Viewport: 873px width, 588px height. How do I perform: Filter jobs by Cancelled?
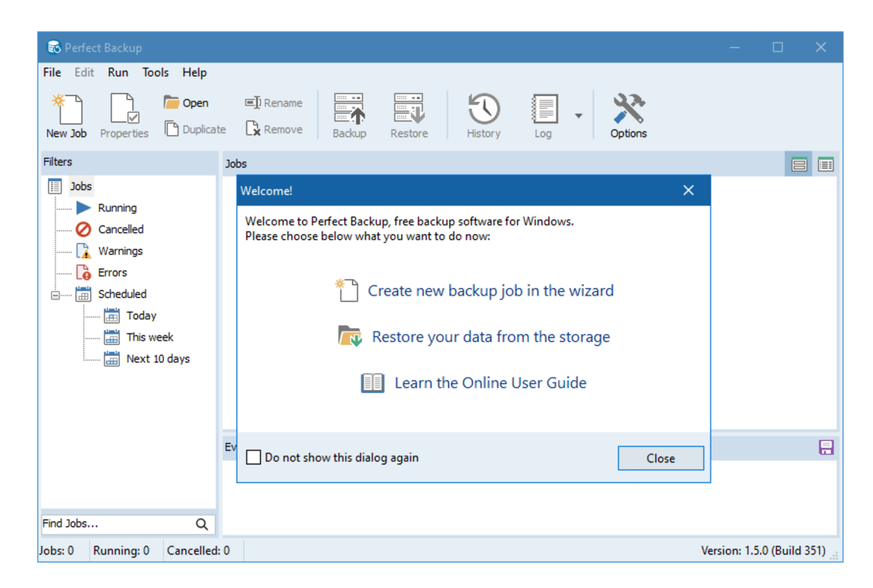[121, 229]
